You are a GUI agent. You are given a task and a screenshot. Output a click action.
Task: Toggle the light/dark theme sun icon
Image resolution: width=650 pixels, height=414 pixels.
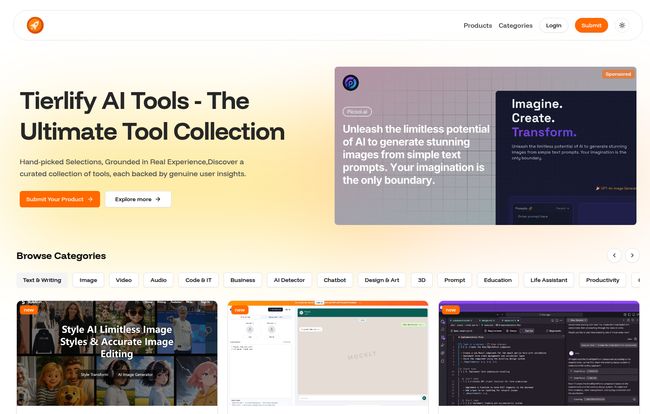pyautogui.click(x=622, y=25)
